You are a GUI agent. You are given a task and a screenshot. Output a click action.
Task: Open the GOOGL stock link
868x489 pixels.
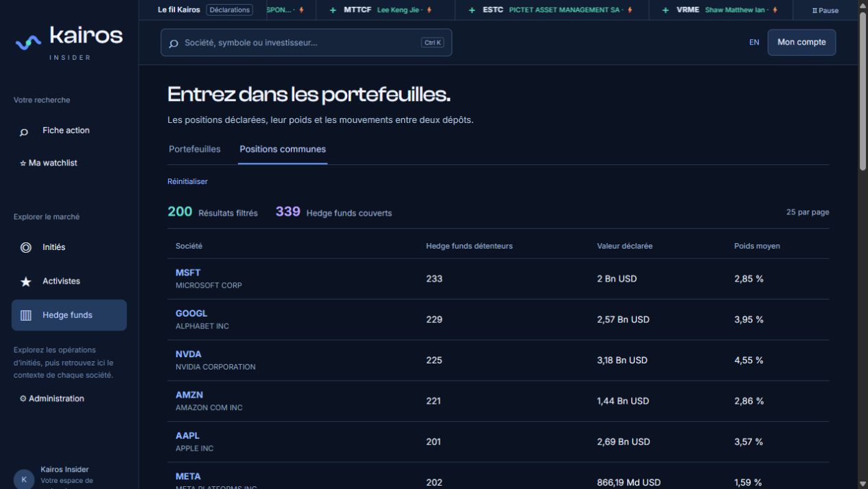191,313
